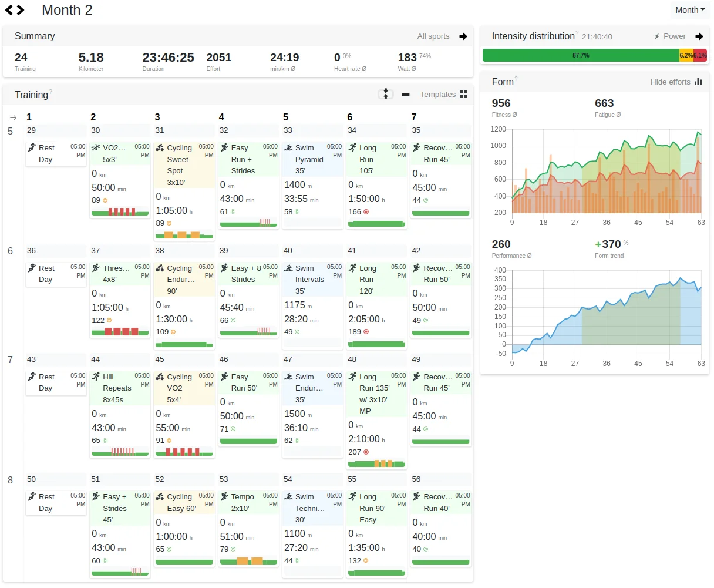
Task: Open the Templates grid
Action: pos(444,94)
